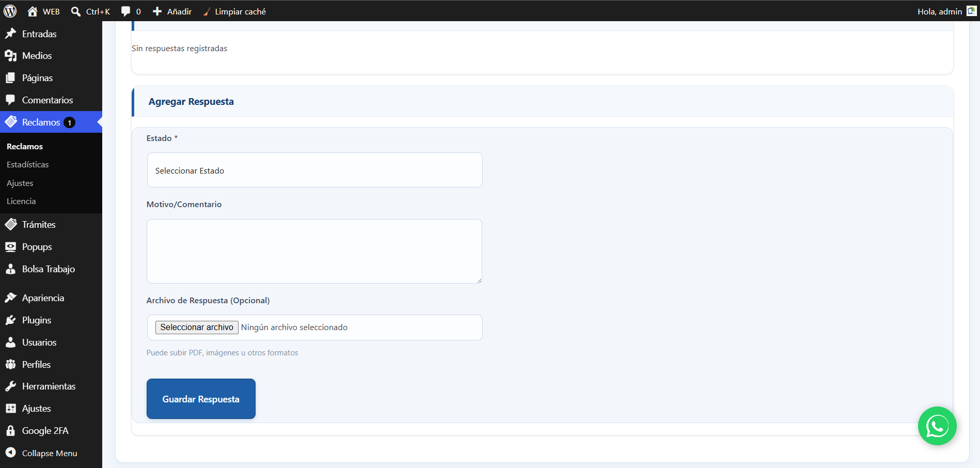
Task: Go to Google 2FA menu
Action: pos(45,430)
